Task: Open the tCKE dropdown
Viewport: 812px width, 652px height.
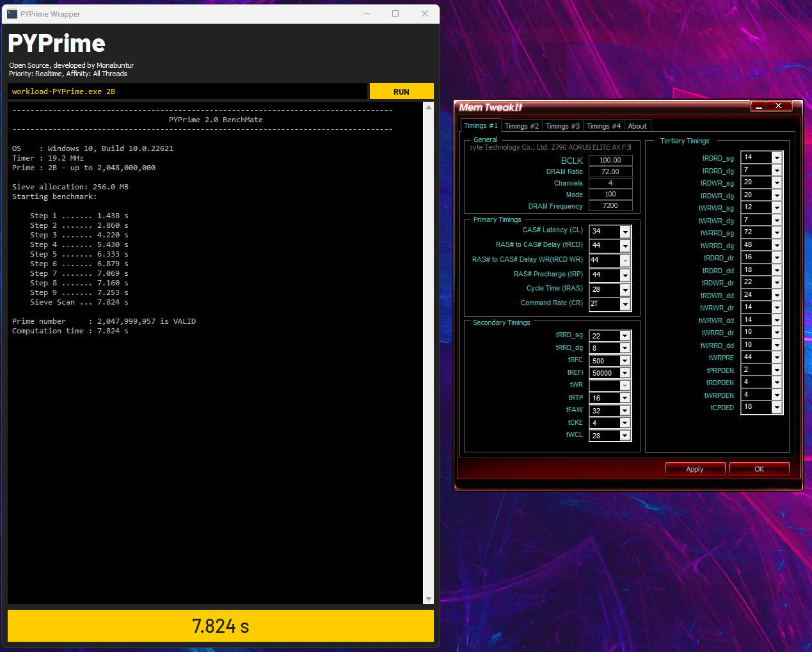Action: point(625,423)
